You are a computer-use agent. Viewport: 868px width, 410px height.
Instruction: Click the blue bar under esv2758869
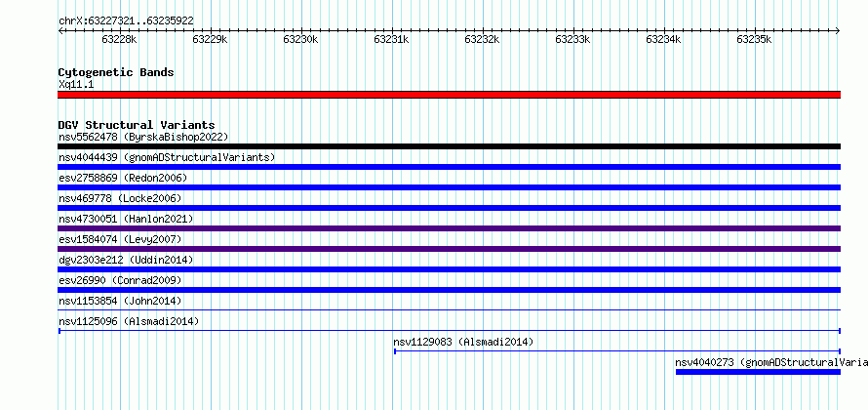click(449, 187)
